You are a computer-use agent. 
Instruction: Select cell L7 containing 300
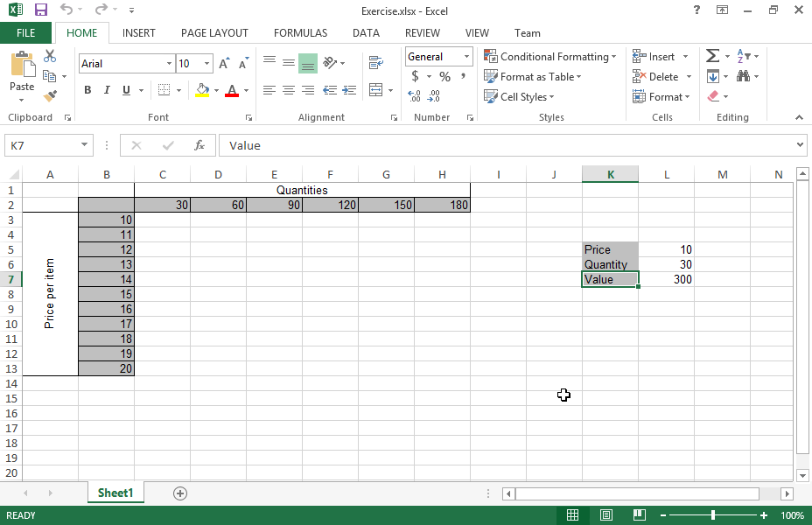(667, 280)
